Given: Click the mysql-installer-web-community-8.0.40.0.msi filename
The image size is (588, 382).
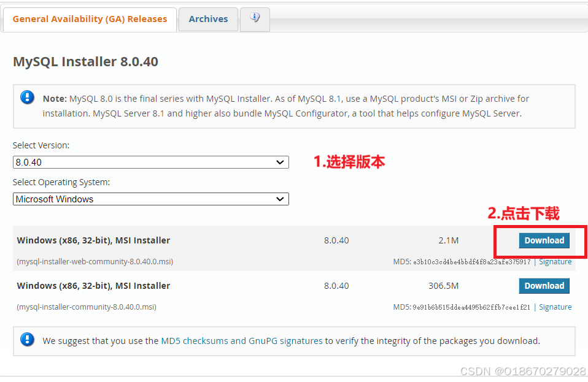Looking at the screenshot, I should (95, 261).
